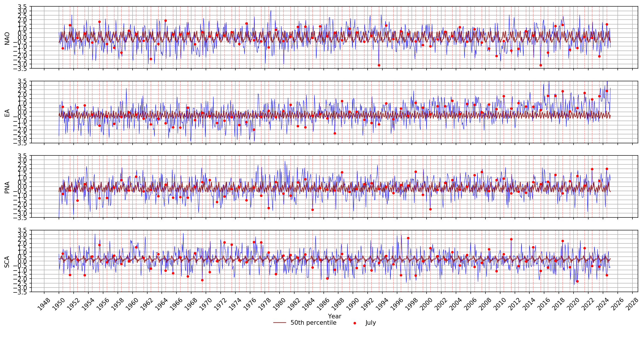Click the PNA y-axis label
The image size is (644, 338).
(x=7, y=187)
